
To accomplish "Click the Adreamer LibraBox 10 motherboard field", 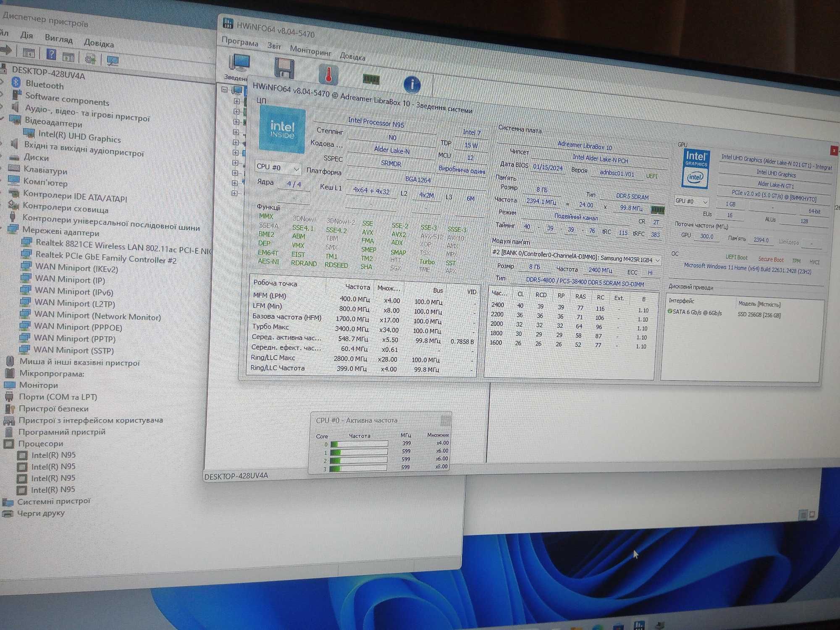I will coord(584,146).
